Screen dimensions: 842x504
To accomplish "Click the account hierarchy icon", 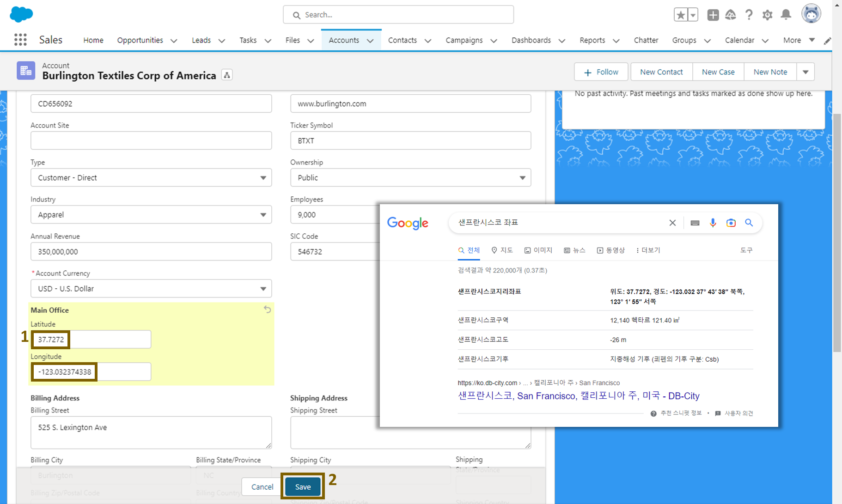I will [227, 75].
